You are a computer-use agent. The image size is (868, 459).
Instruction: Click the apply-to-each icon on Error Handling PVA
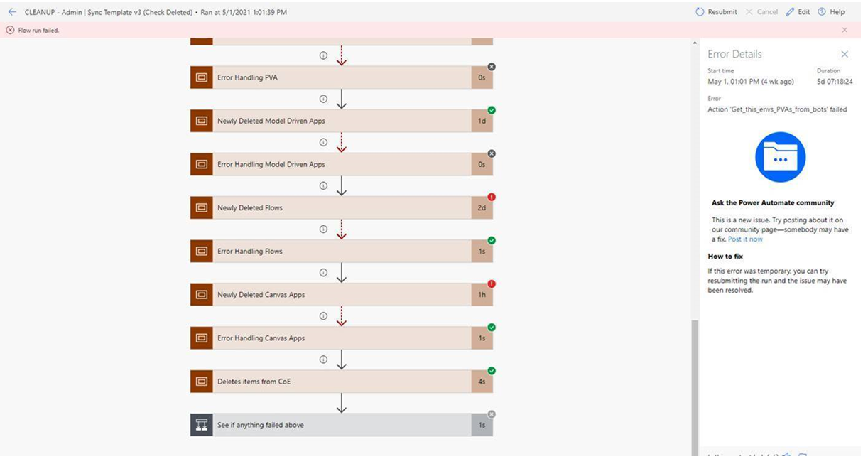coord(201,77)
